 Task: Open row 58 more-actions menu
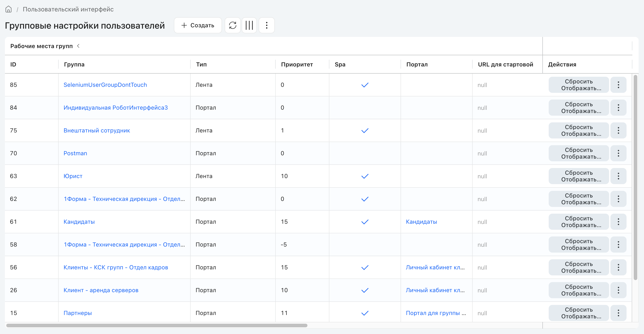618,245
